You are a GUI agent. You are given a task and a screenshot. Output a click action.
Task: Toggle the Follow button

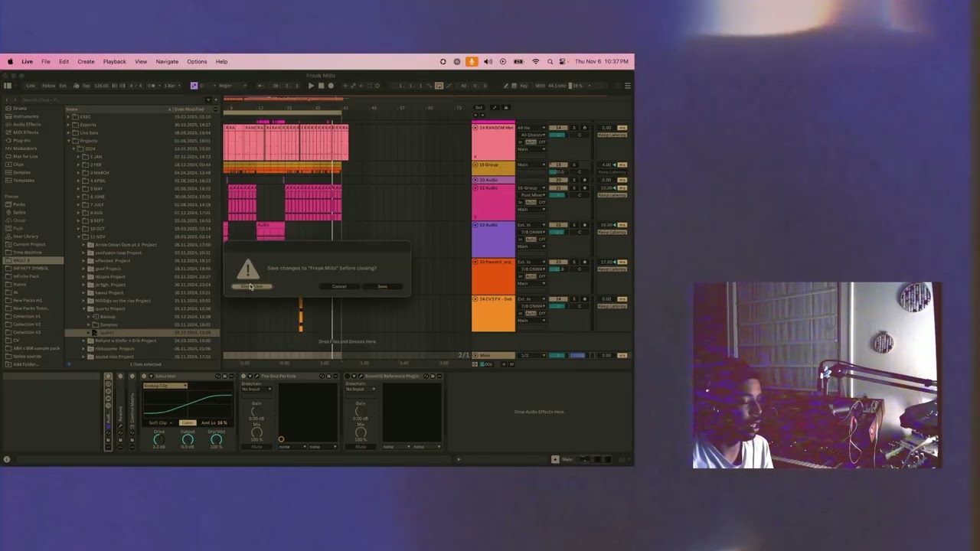click(x=48, y=86)
